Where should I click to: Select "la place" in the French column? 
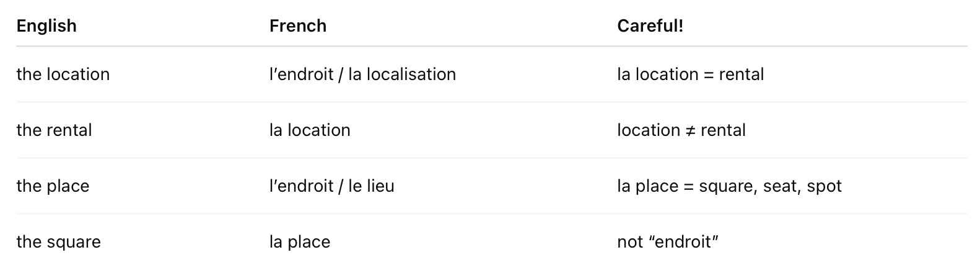coord(300,242)
